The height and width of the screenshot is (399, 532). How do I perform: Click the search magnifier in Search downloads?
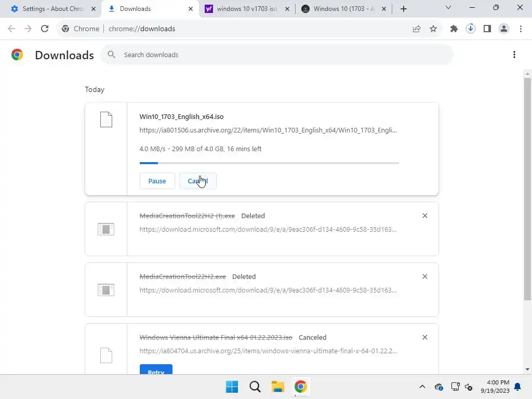coord(112,55)
